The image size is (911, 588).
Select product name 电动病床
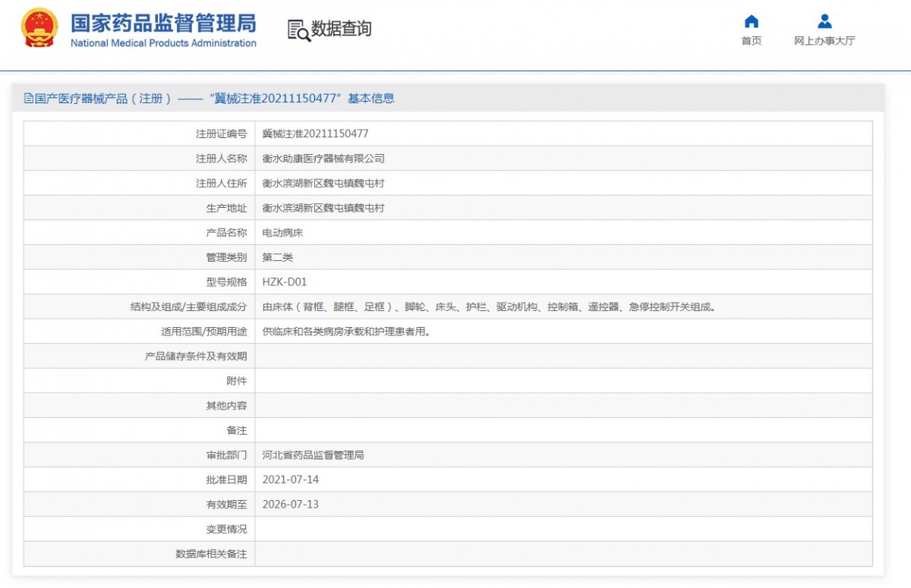click(282, 233)
